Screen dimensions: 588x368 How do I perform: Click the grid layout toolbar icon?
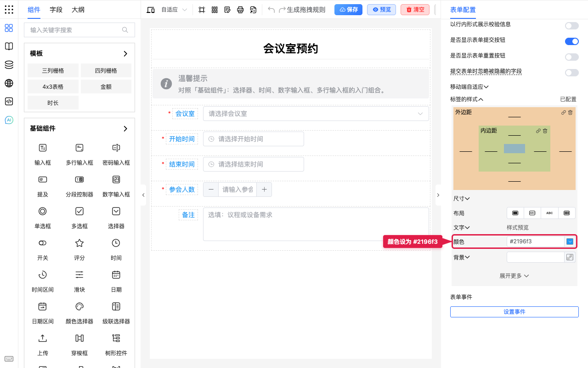[x=215, y=10]
